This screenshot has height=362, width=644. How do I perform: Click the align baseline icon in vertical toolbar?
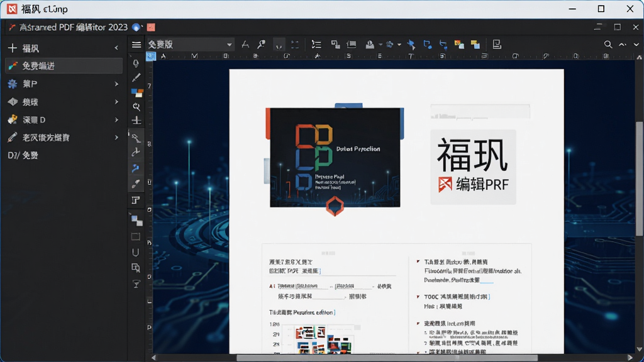click(136, 120)
